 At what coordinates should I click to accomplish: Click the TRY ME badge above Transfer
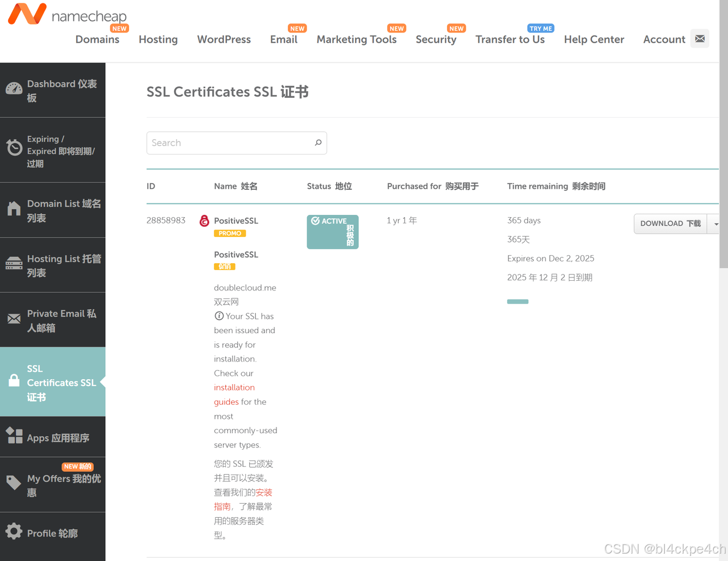click(x=541, y=28)
